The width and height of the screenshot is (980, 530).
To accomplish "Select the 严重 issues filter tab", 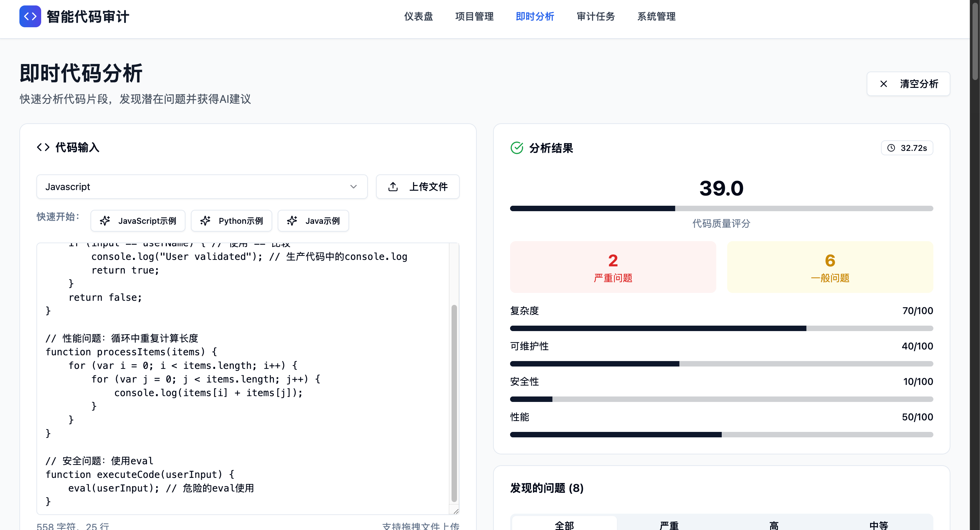I will (x=669, y=525).
